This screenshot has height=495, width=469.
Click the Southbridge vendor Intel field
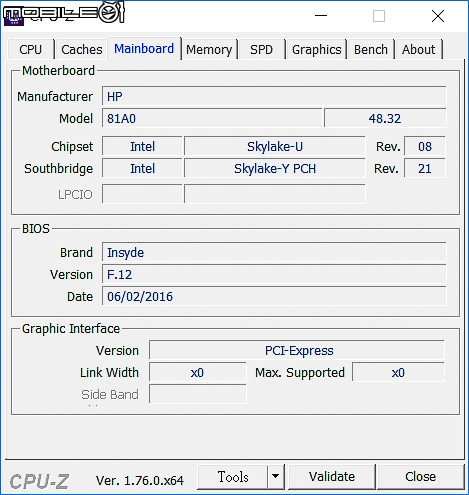[x=142, y=168]
